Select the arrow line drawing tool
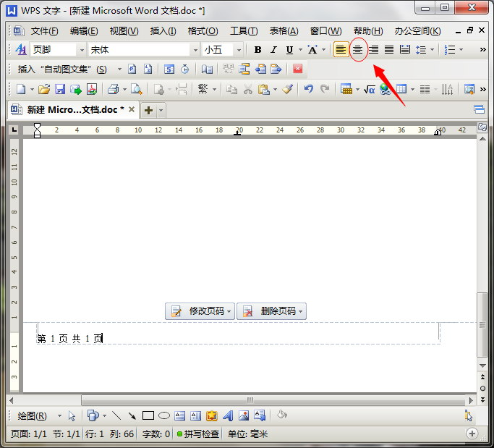494x448 pixels. click(x=132, y=416)
